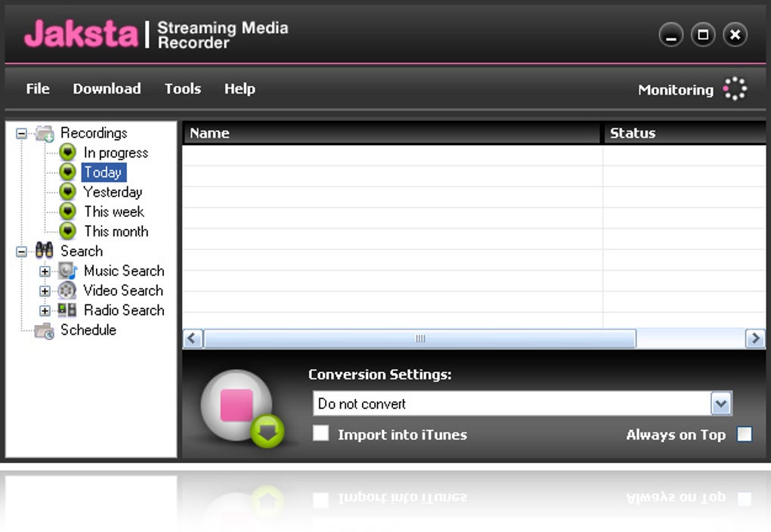Click the green icon beside Today
771x532 pixels.
tap(68, 172)
